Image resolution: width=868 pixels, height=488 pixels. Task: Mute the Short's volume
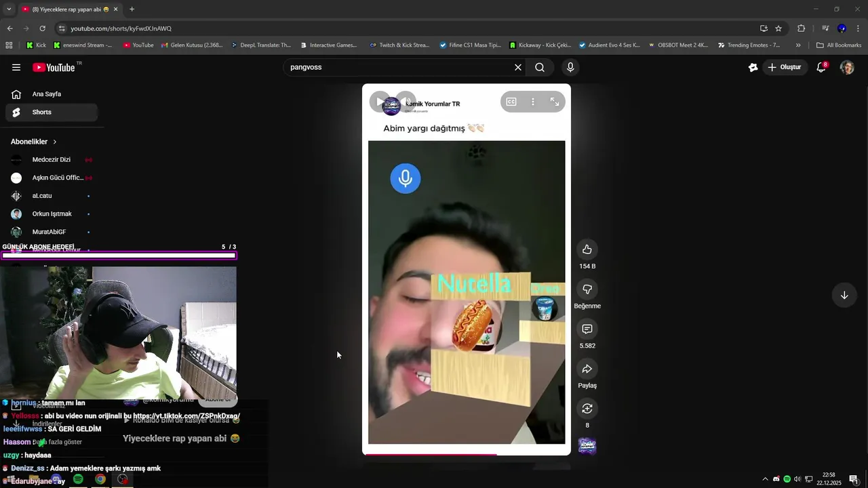405,102
